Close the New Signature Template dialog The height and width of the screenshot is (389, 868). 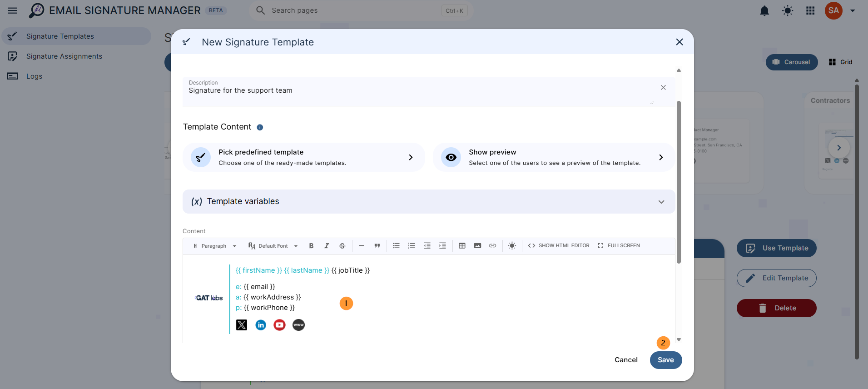point(680,42)
